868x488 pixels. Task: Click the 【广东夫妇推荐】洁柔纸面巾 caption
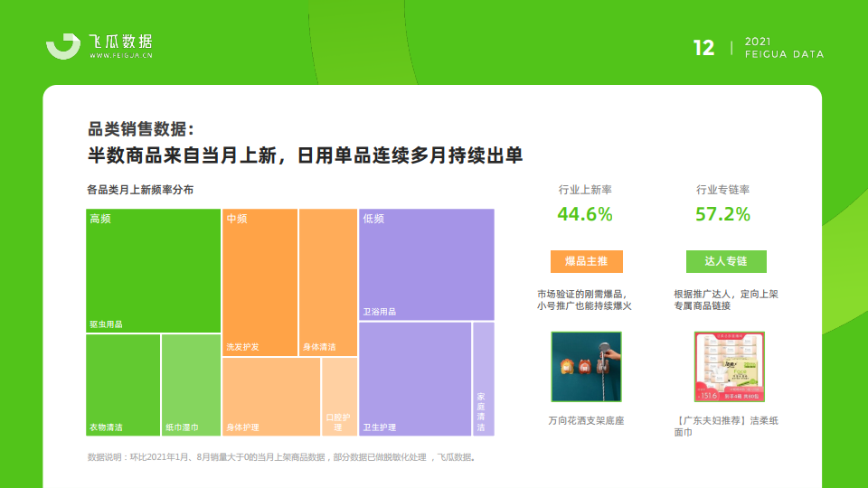[x=726, y=427]
